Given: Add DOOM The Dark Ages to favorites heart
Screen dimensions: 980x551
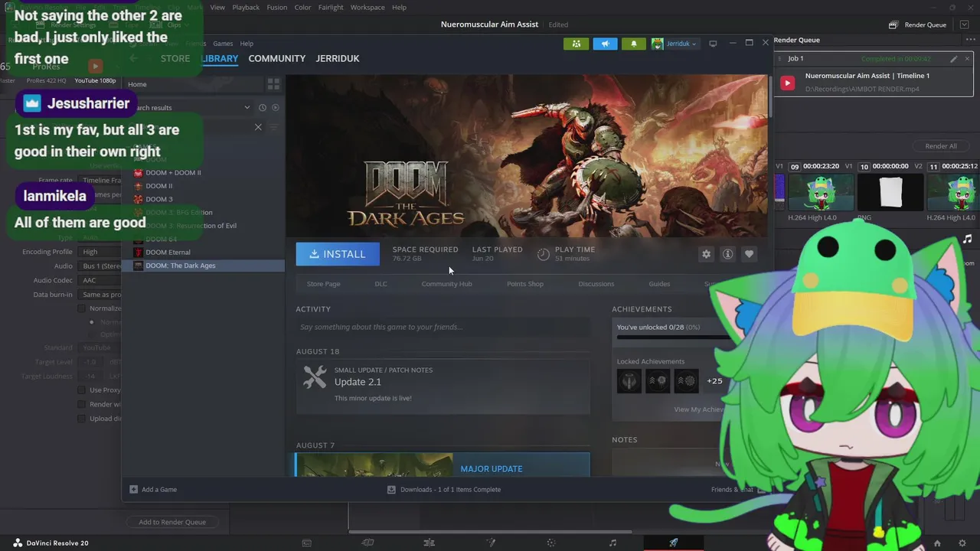Looking at the screenshot, I should click(x=749, y=254).
